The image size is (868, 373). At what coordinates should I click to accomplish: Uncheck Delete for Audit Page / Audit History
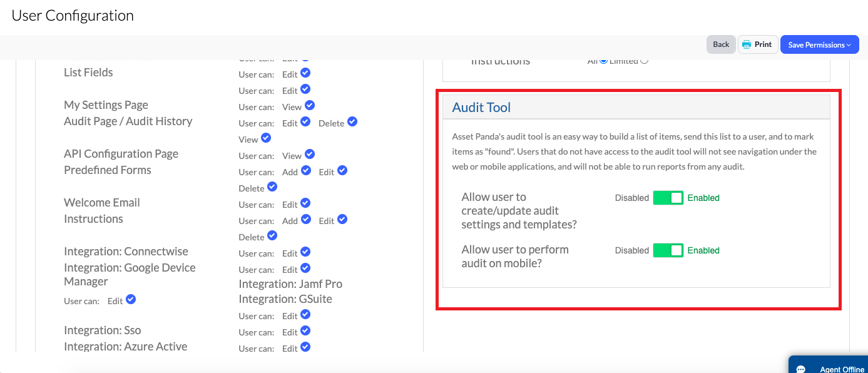[352, 122]
